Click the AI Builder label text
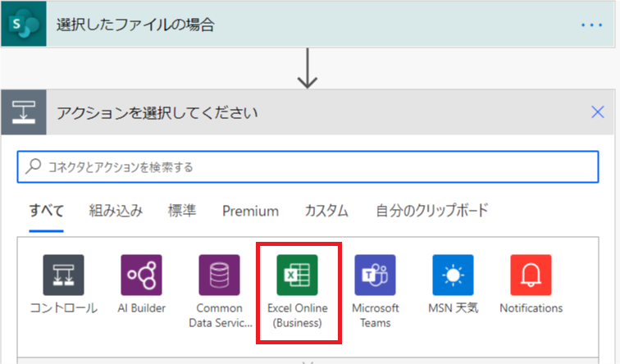The image size is (620, 364). click(142, 308)
